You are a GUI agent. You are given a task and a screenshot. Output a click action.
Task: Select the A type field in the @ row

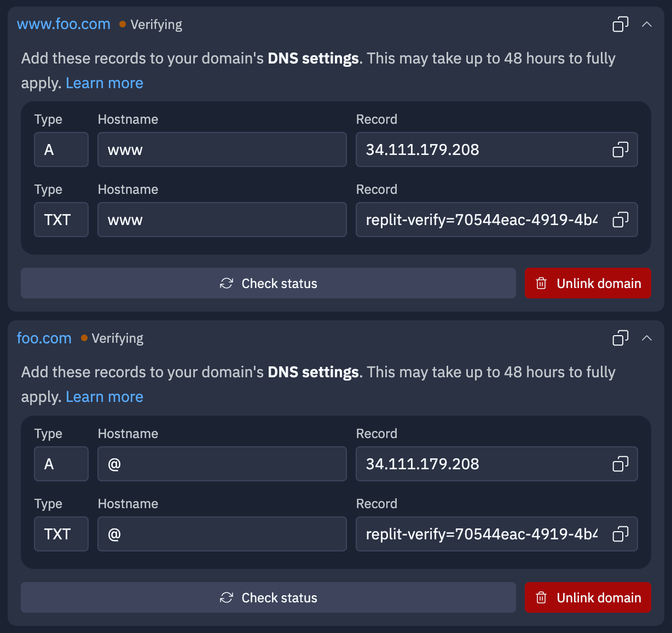[x=61, y=464]
